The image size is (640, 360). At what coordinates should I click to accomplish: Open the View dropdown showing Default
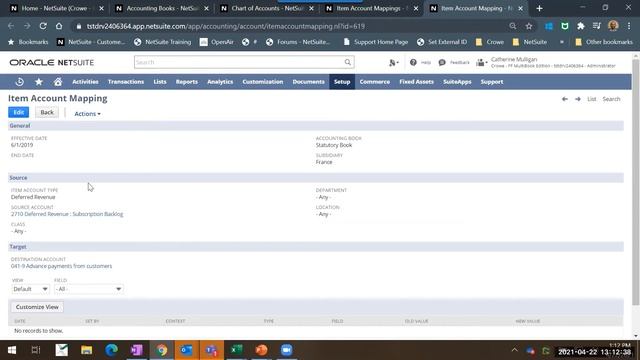coord(30,289)
